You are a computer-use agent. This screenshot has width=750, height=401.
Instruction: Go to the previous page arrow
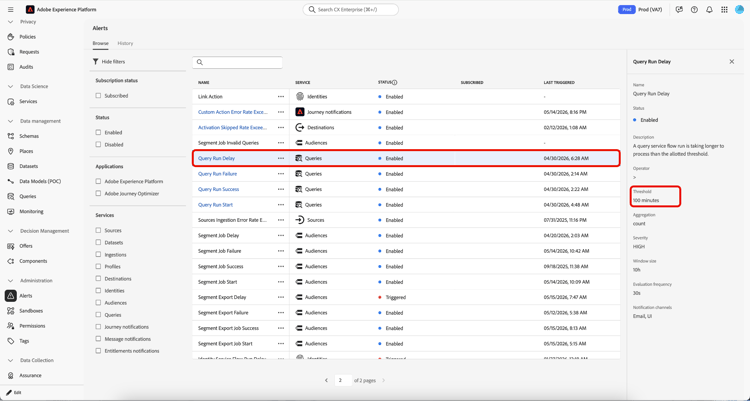click(326, 380)
